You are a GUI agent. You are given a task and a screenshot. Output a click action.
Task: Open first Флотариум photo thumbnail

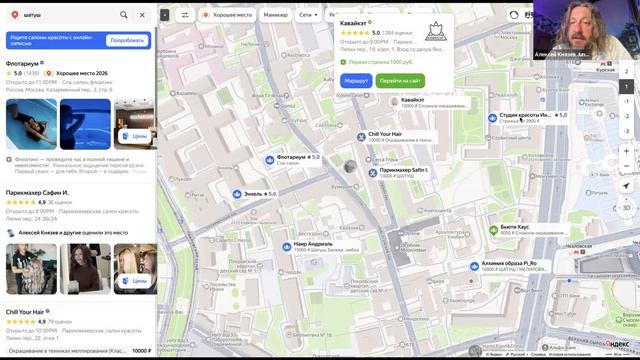point(31,124)
